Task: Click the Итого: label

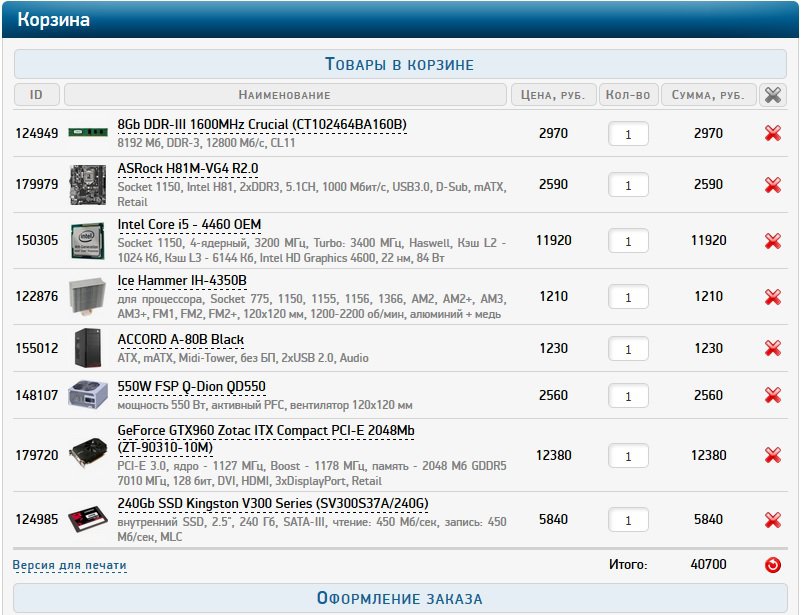Action: [628, 565]
